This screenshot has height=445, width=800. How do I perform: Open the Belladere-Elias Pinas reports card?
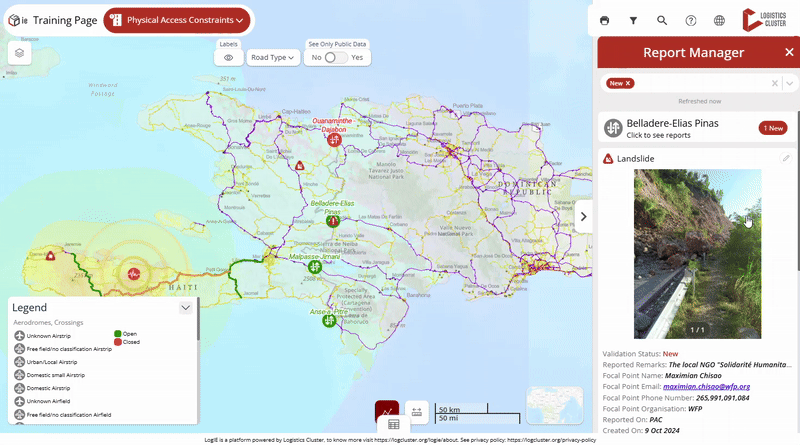(697, 128)
